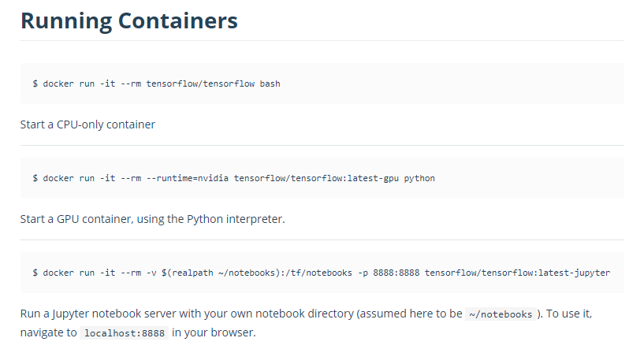Screen dimensions: 644x349
Task: Click the inline '~/notebooks' code snippet
Action: tap(501, 314)
